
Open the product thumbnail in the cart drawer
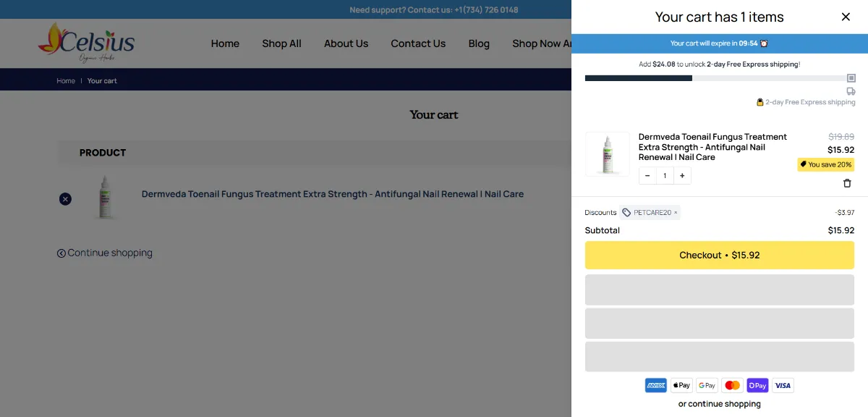click(x=607, y=153)
